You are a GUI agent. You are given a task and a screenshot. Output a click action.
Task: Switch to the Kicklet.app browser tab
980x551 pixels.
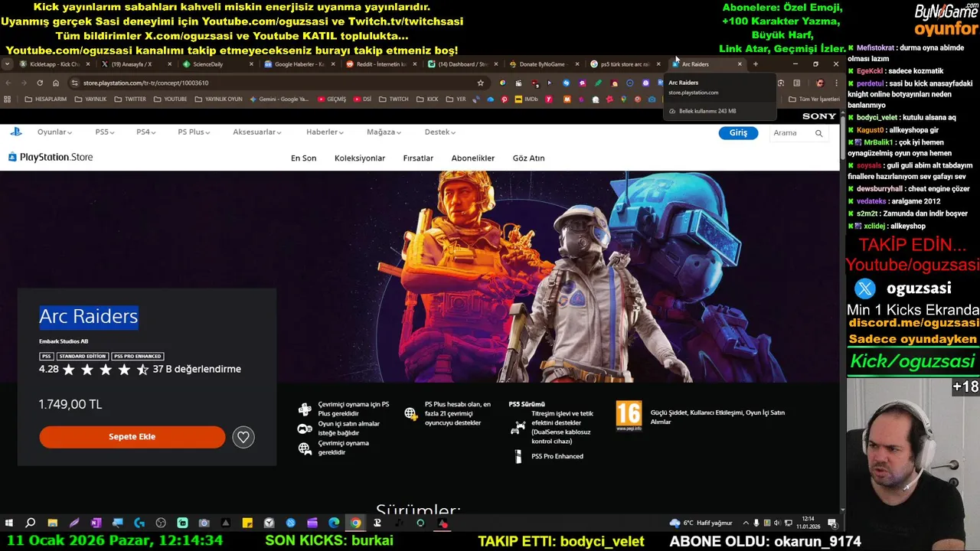click(x=54, y=64)
